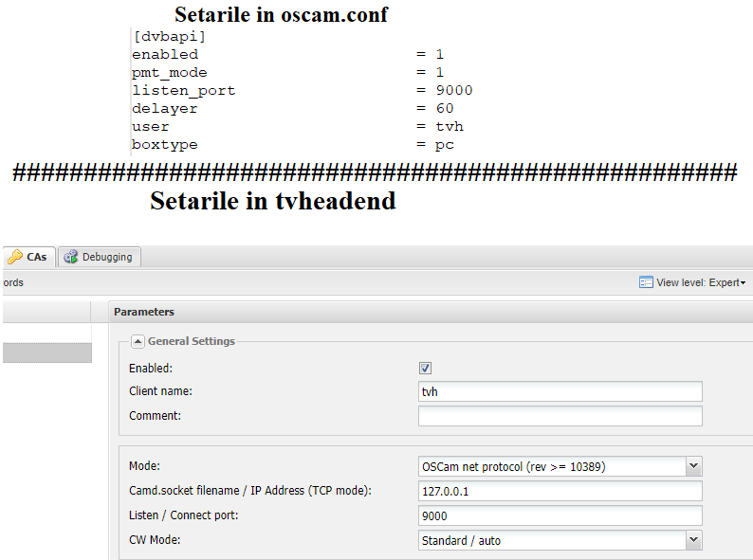Click the gear icon on Debugging tab
The width and height of the screenshot is (753, 560).
pos(70,257)
